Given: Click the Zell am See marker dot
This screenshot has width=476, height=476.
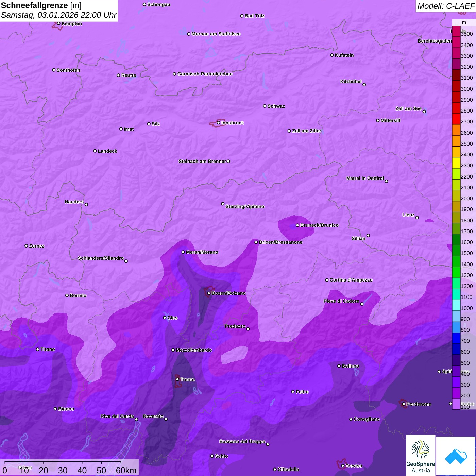Looking at the screenshot, I should [x=424, y=111].
